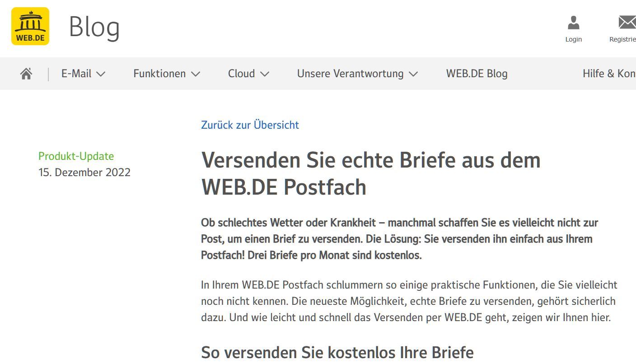636x364 pixels.
Task: Expand the Funktionen menu chevron
Action: click(x=196, y=74)
